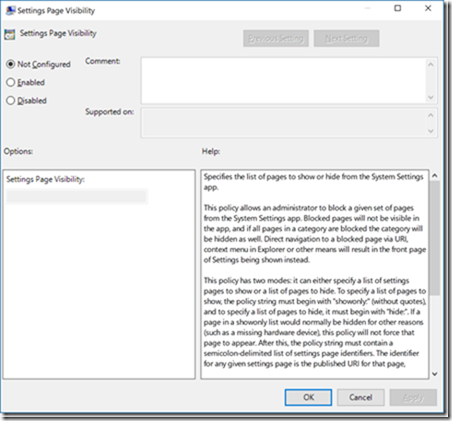The width and height of the screenshot is (452, 421).
Task: Click the Previous Setting button
Action: point(276,39)
